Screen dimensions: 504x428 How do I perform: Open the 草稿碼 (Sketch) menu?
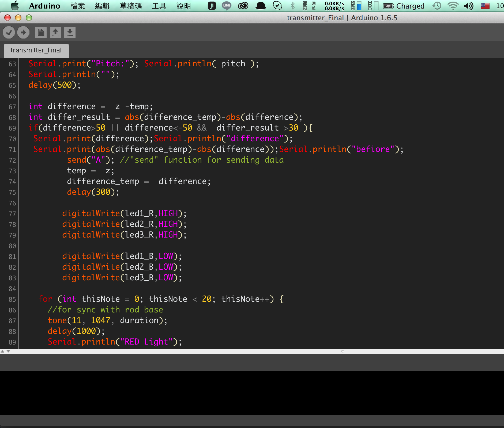[x=131, y=6]
